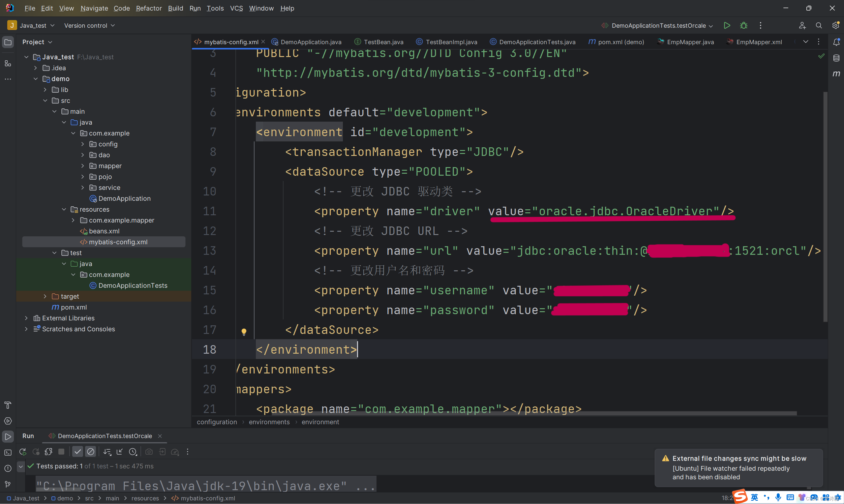Open the Notifications bell icon
This screenshot has height=504, width=844.
836,42
